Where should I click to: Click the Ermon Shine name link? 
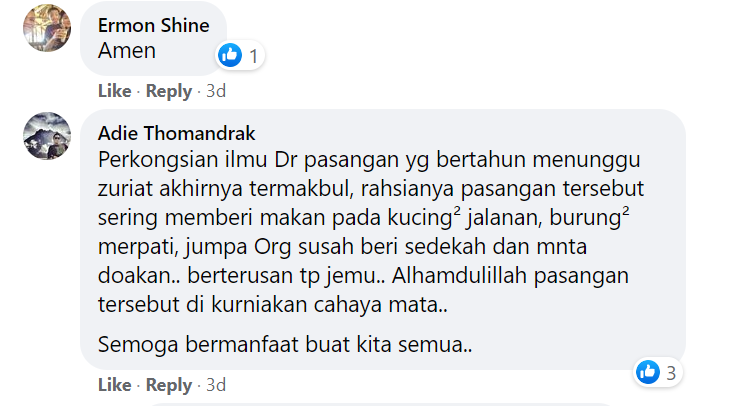click(x=152, y=27)
